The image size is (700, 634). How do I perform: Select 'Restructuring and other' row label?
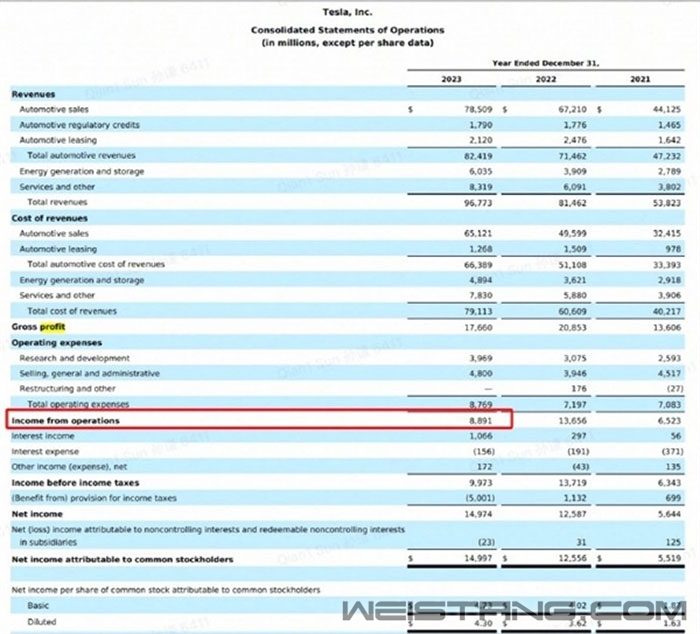click(x=67, y=389)
